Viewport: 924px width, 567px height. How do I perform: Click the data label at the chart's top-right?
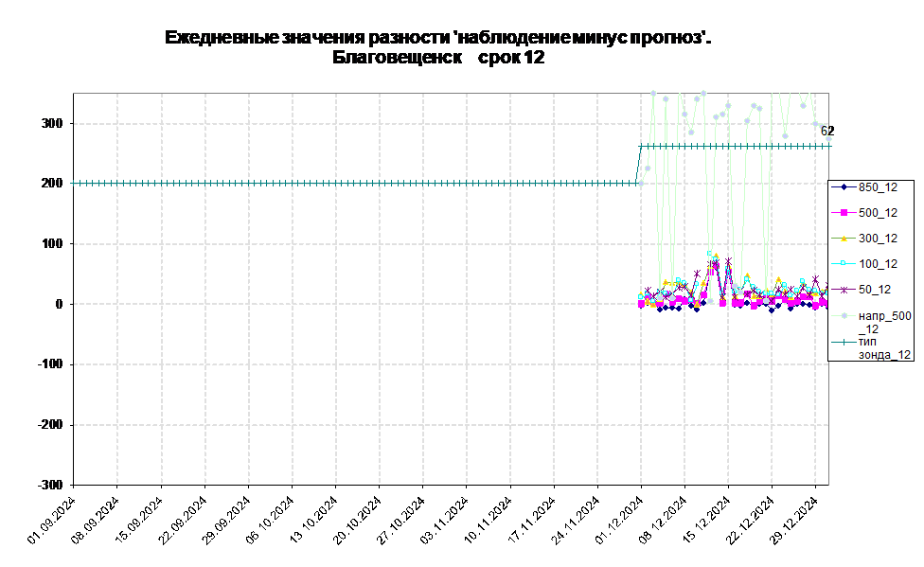click(825, 132)
